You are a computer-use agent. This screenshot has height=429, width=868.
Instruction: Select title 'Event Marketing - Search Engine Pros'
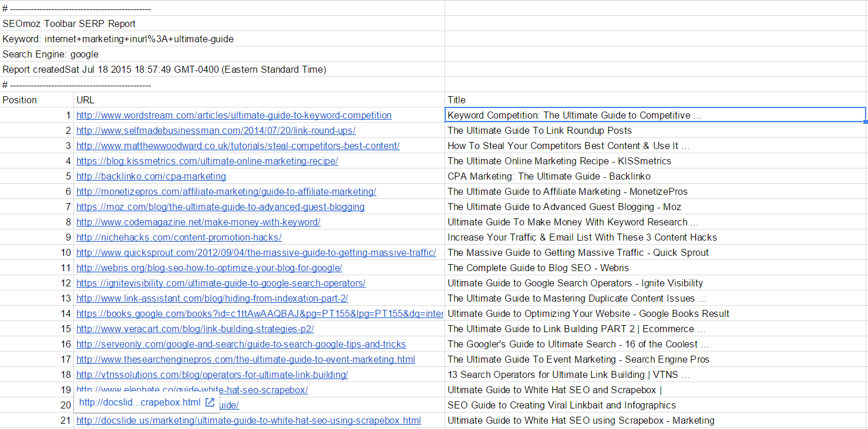(656, 359)
